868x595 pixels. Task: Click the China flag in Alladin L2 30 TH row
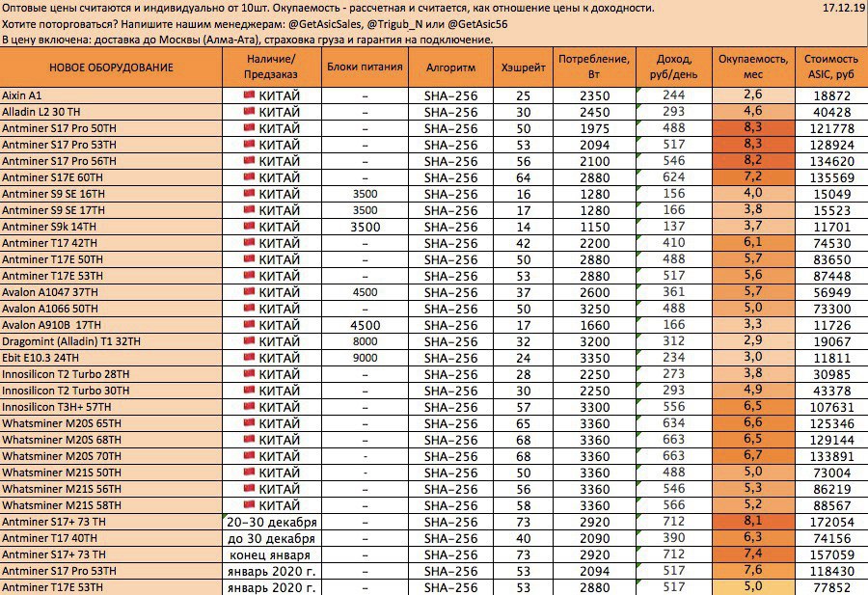(249, 111)
